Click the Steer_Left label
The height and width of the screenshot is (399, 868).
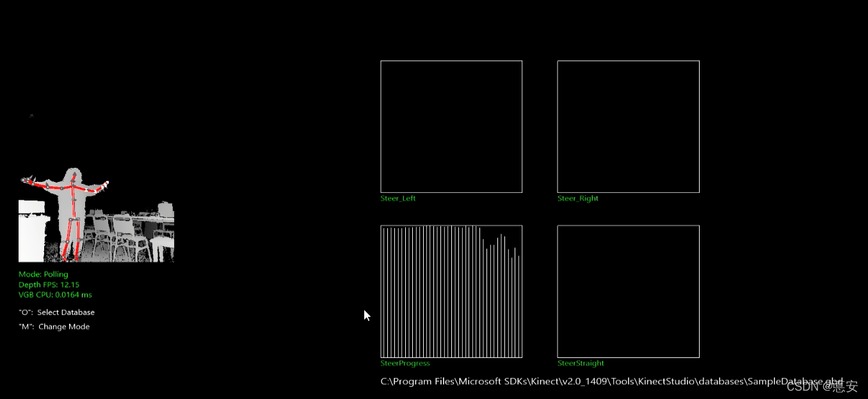click(398, 199)
